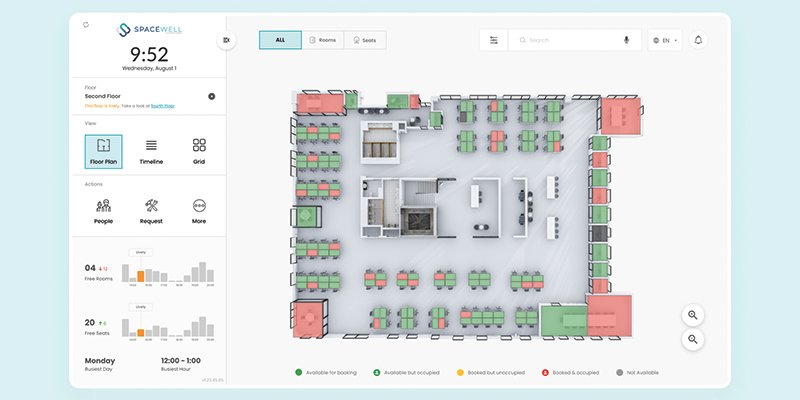This screenshot has width=800, height=400.
Task: Collapse the sidebar with the arrow button
Action: coord(227,40)
